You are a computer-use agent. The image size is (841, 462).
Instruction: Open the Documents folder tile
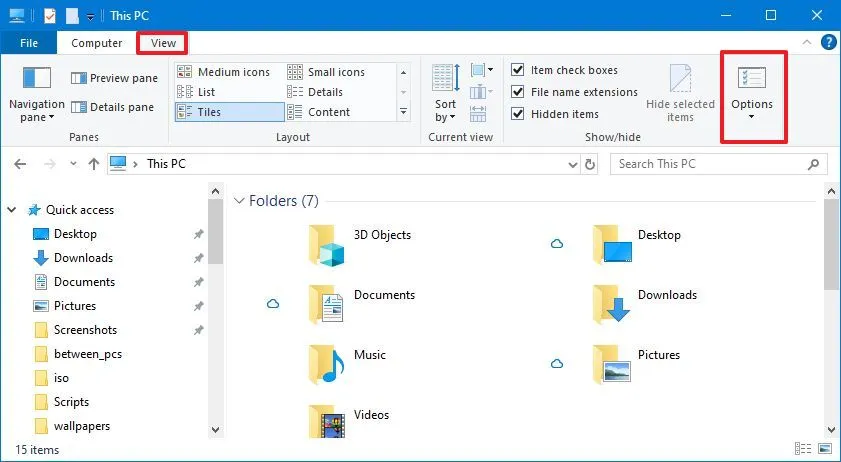(x=362, y=305)
